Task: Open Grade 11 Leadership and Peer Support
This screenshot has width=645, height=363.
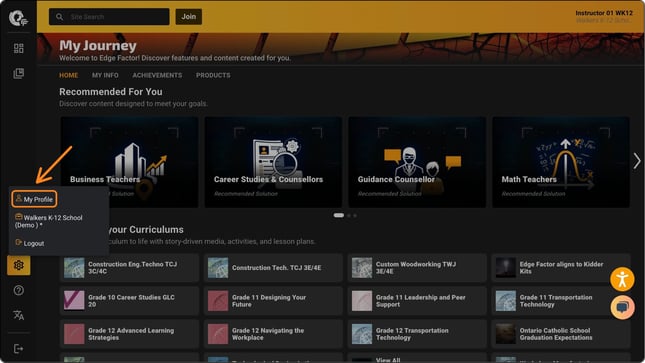Action: click(x=417, y=301)
